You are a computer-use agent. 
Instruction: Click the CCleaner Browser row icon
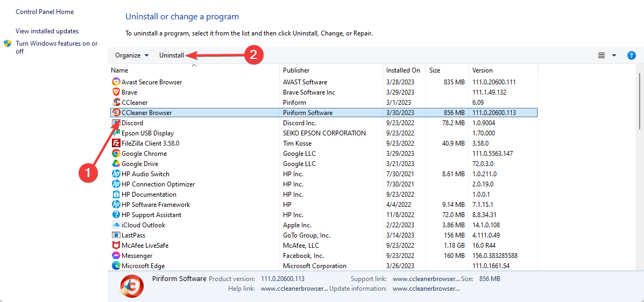pyautogui.click(x=116, y=112)
